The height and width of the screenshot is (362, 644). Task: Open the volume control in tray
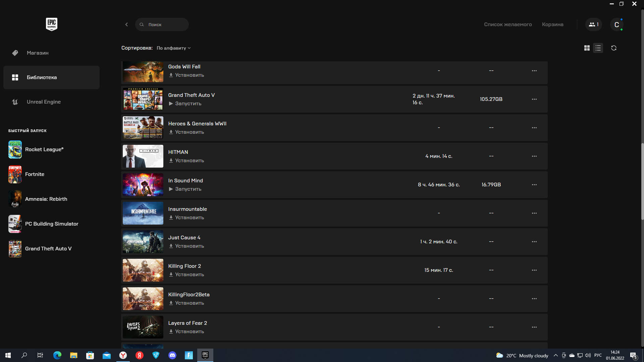tap(588, 356)
